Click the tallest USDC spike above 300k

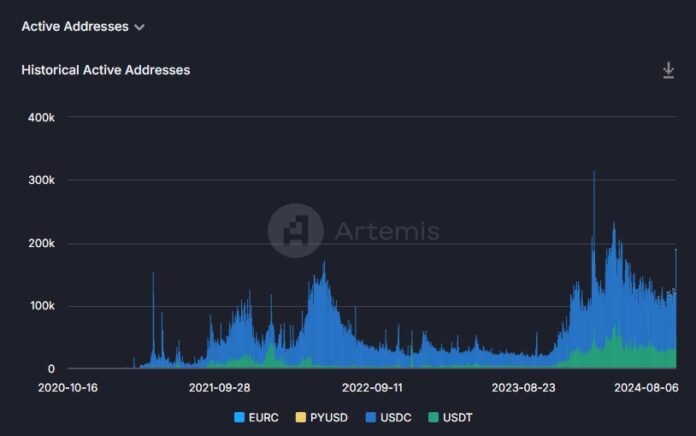pos(594,186)
